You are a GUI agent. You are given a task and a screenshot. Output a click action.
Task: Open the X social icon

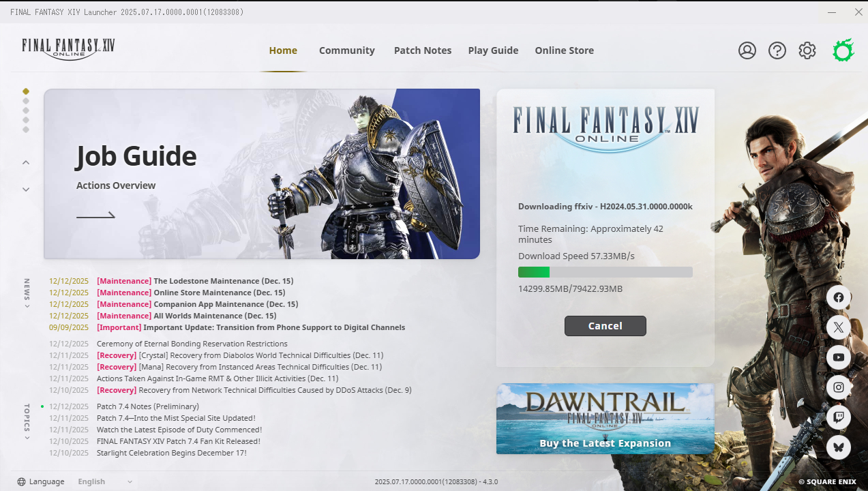pyautogui.click(x=839, y=327)
